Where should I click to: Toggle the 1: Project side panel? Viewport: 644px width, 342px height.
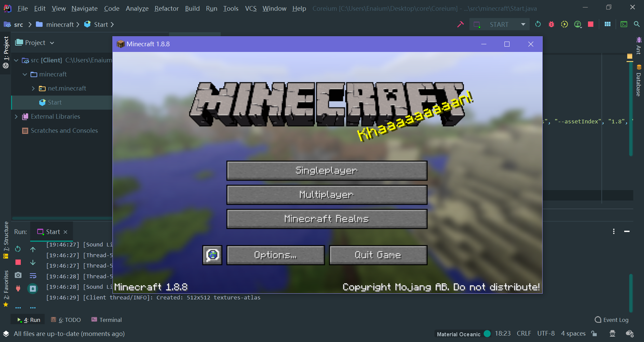pyautogui.click(x=6, y=52)
